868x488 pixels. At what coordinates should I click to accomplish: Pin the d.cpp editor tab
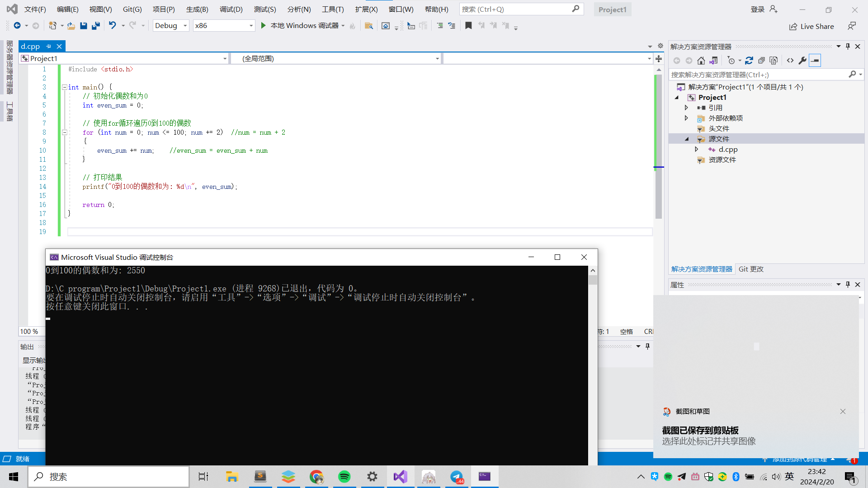tap(49, 46)
